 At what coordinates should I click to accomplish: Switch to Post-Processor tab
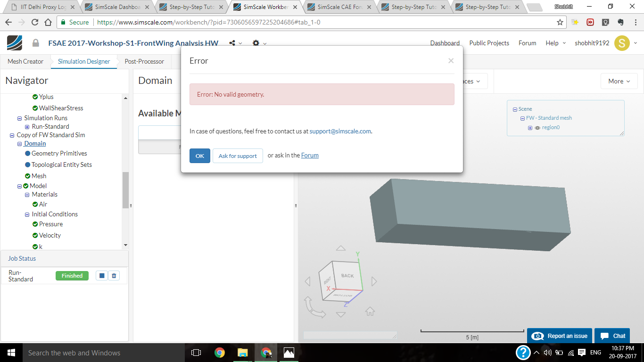[144, 61]
